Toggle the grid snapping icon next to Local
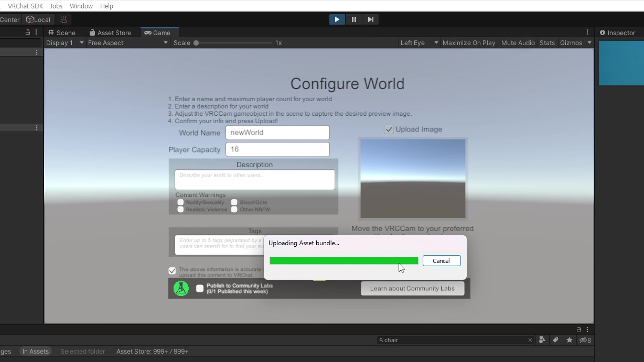Screen dimensions: 644x362 [63, 19]
